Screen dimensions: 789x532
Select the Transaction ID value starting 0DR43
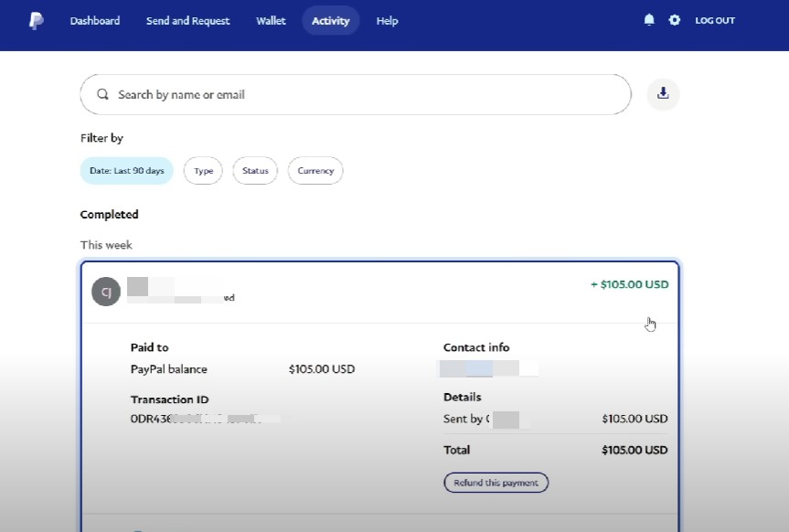pyautogui.click(x=204, y=419)
